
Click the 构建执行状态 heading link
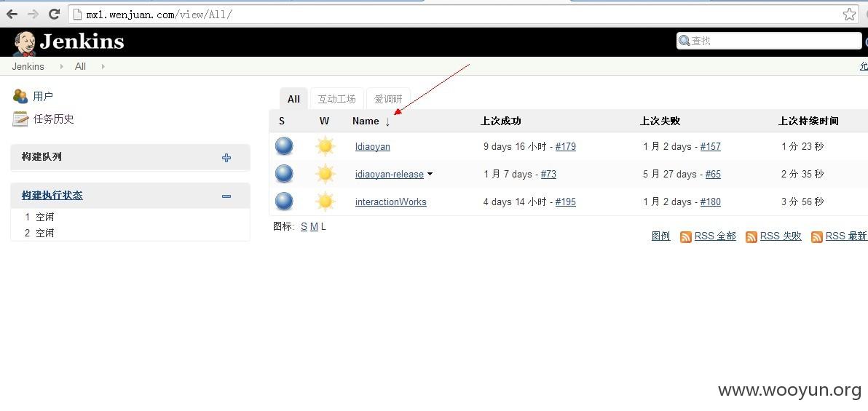52,195
